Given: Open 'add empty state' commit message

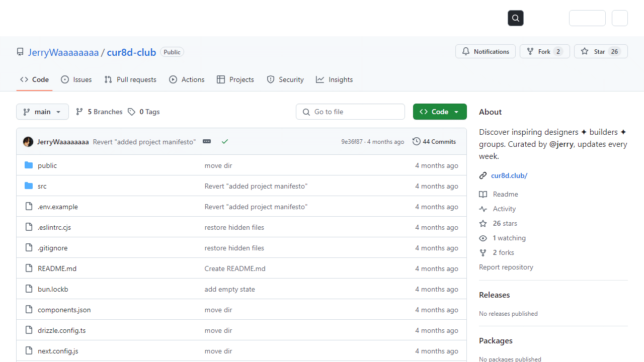Looking at the screenshot, I should click(x=230, y=289).
